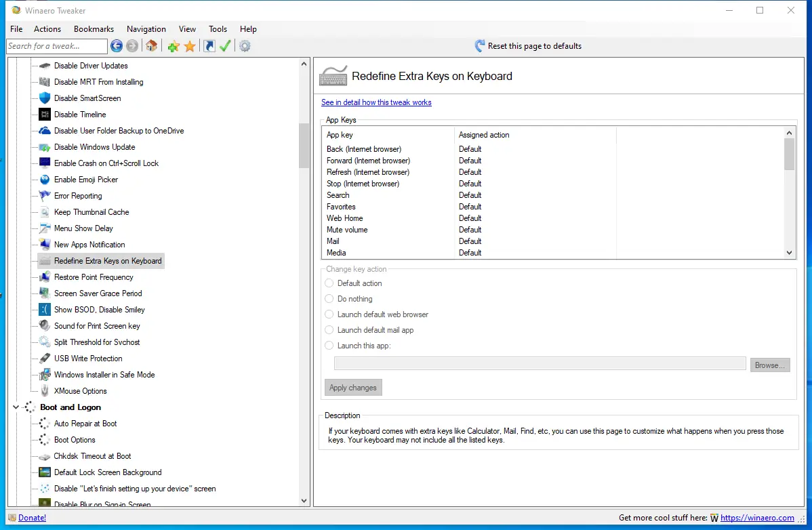The height and width of the screenshot is (530, 812).
Task: Click the app path field beside Browse
Action: point(540,363)
